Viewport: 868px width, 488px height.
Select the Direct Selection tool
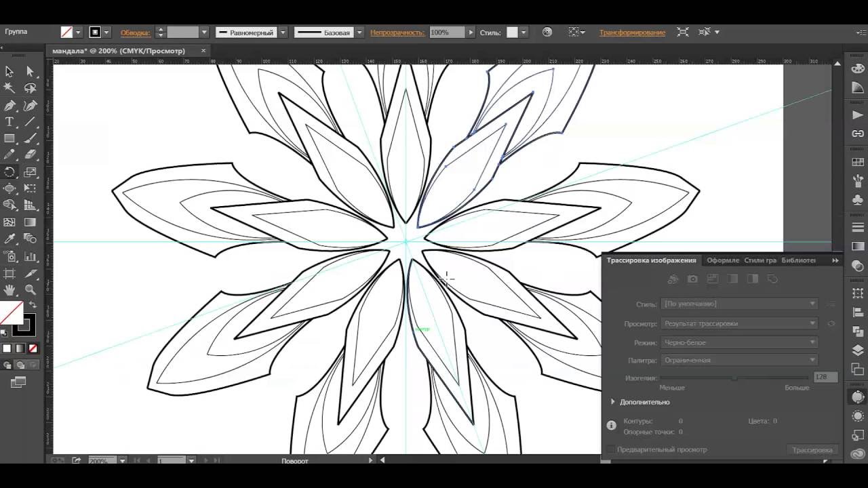click(30, 71)
